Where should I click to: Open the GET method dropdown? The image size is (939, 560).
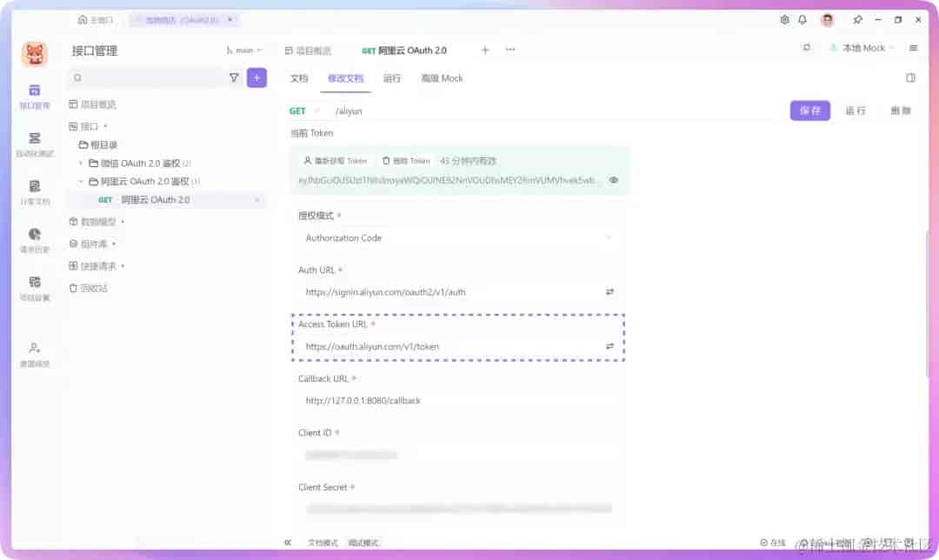tap(304, 110)
